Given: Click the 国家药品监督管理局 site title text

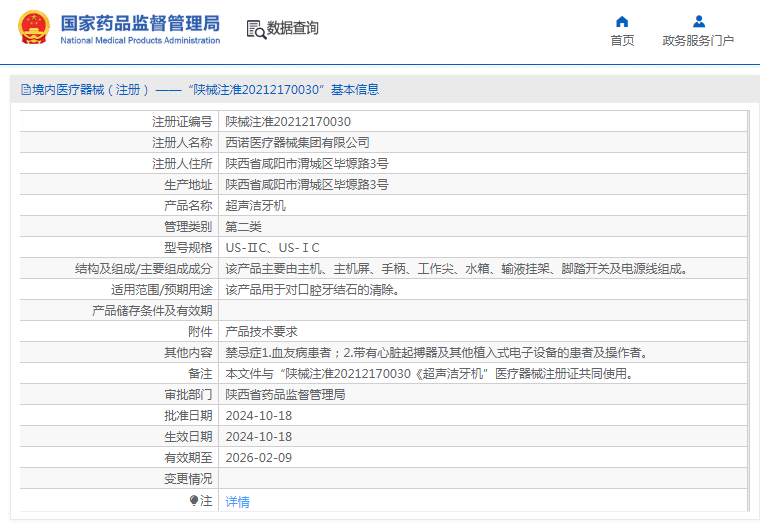Looking at the screenshot, I should pos(140,23).
